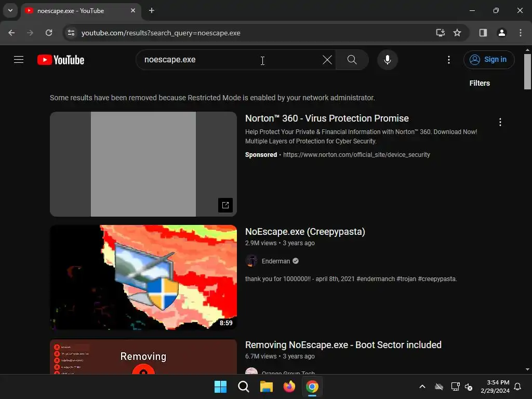The height and width of the screenshot is (399, 532).
Task: Click the '2.9M views • 3 years ago' text
Action: pyautogui.click(x=280, y=243)
